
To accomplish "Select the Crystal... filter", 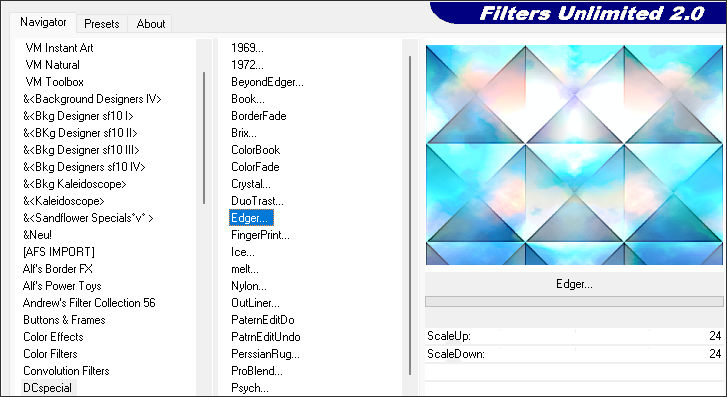I will pyautogui.click(x=250, y=184).
